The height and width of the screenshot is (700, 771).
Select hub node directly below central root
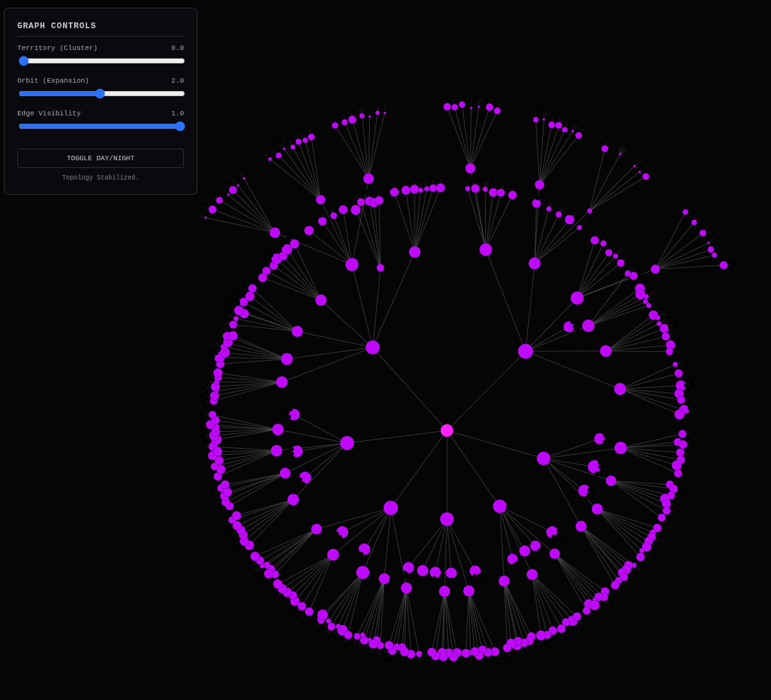447,519
